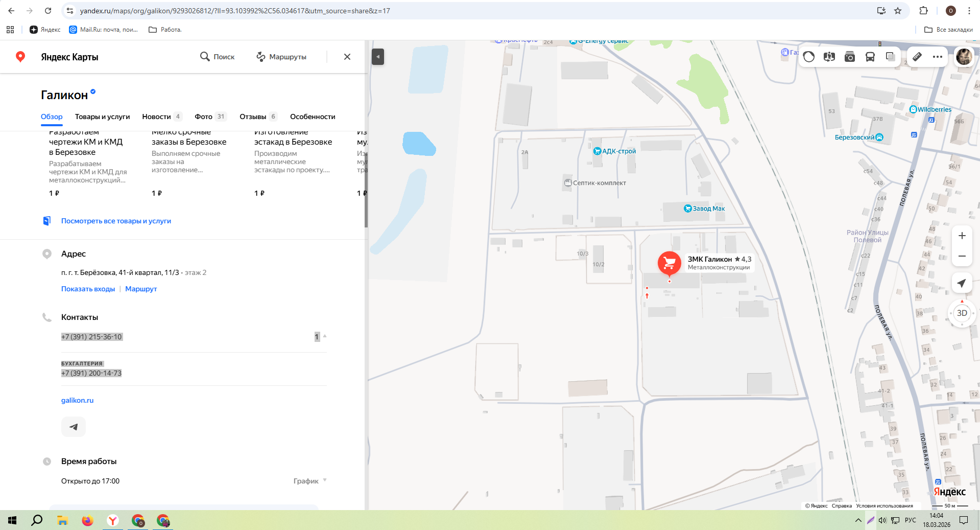980x530 pixels.
Task: Open map layers selector
Action: pyautogui.click(x=891, y=57)
